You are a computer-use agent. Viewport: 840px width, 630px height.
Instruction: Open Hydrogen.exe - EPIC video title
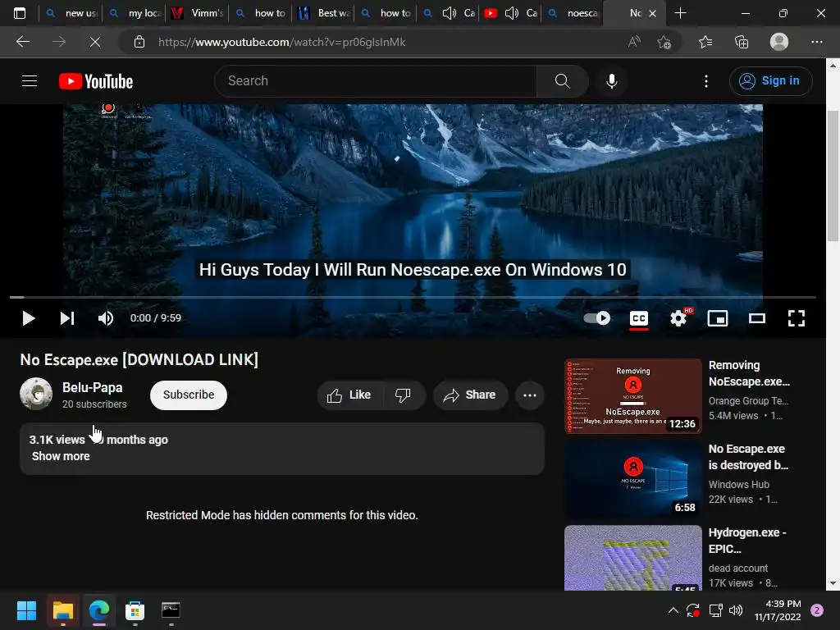pyautogui.click(x=746, y=541)
